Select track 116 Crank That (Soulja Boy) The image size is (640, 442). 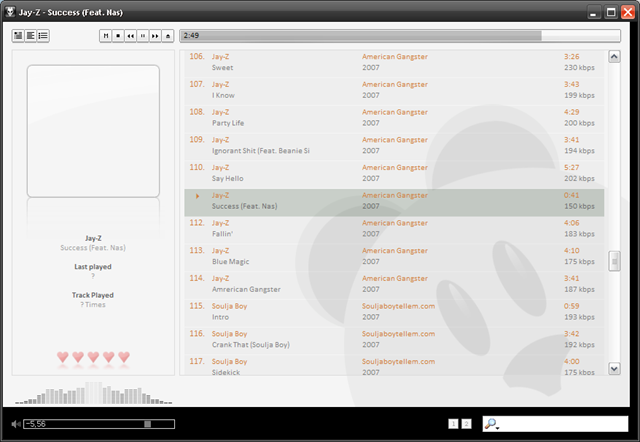394,341
